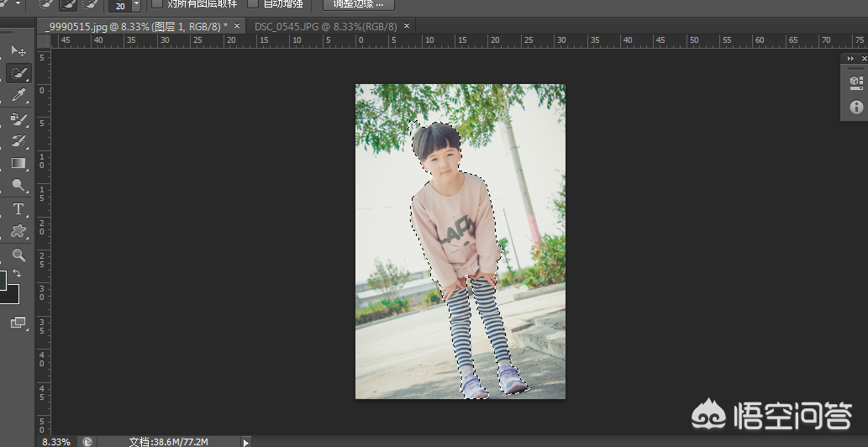Open the Info panel icon
The width and height of the screenshot is (868, 447).
[x=856, y=107]
